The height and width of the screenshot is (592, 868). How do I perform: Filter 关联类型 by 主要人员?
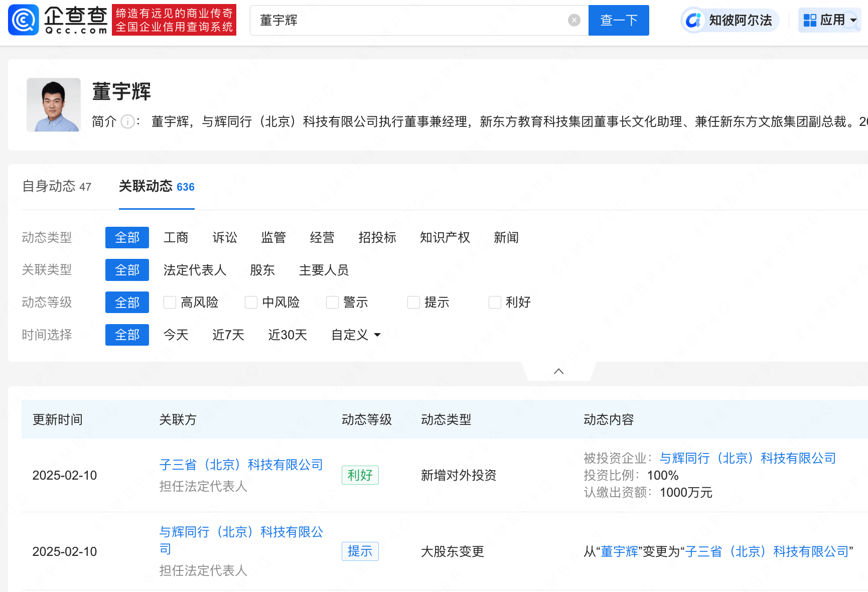(324, 270)
